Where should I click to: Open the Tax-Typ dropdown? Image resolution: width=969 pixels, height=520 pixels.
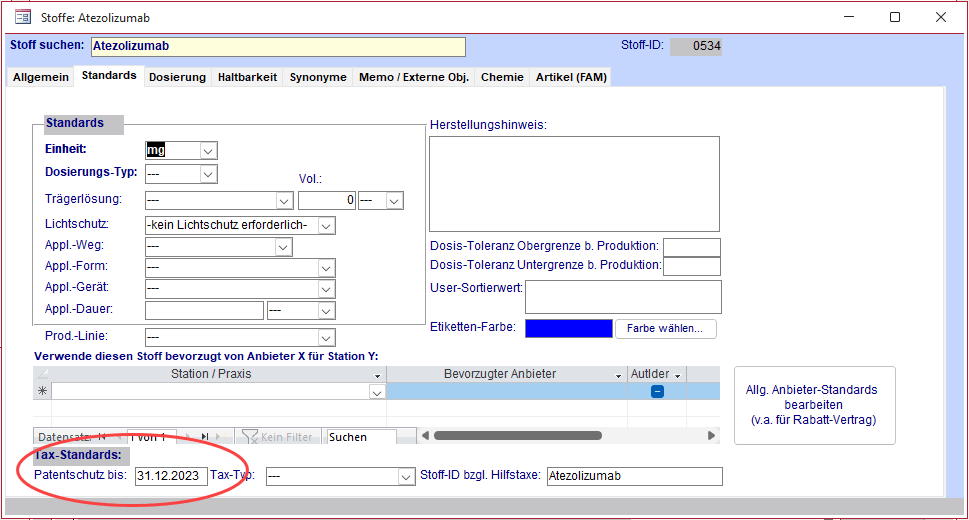coord(406,477)
